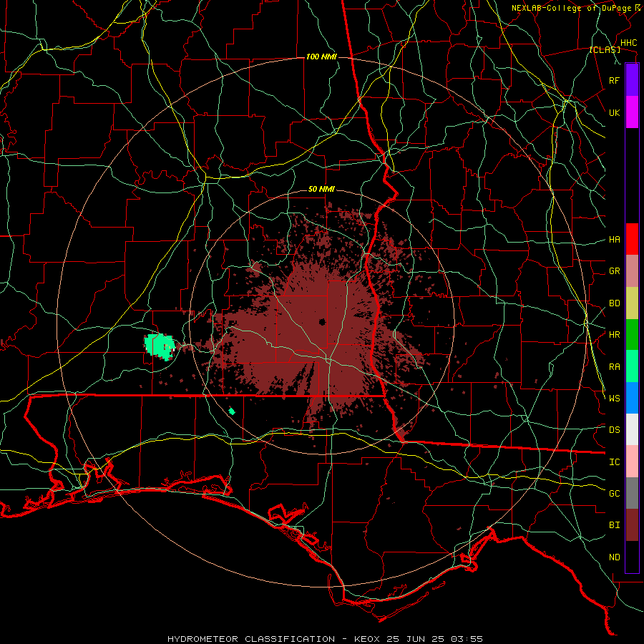Click the IC legend label
This screenshot has width=644, height=644.
coord(614,462)
